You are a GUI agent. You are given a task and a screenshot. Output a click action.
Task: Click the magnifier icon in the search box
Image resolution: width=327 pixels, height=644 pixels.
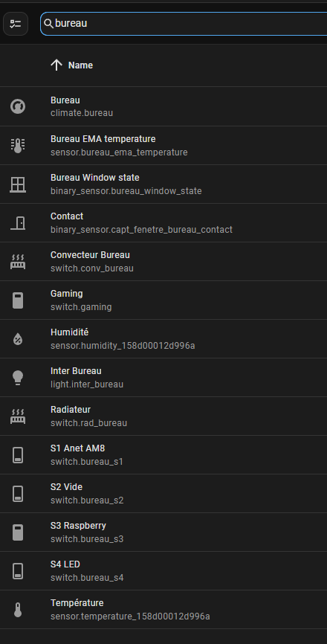[x=48, y=24]
